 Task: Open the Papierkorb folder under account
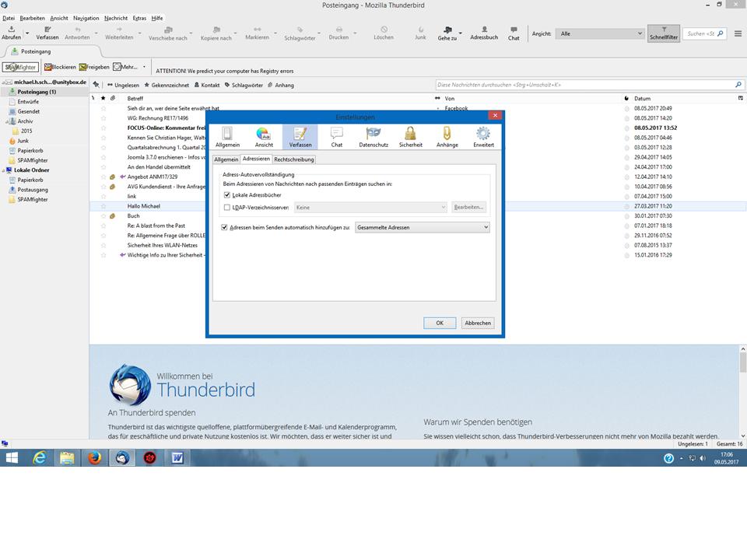pos(30,150)
